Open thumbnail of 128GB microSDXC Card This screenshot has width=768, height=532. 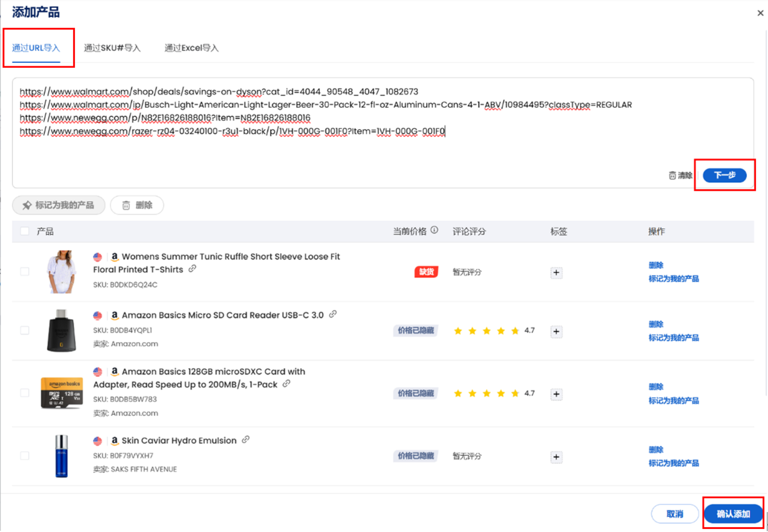[x=62, y=393]
